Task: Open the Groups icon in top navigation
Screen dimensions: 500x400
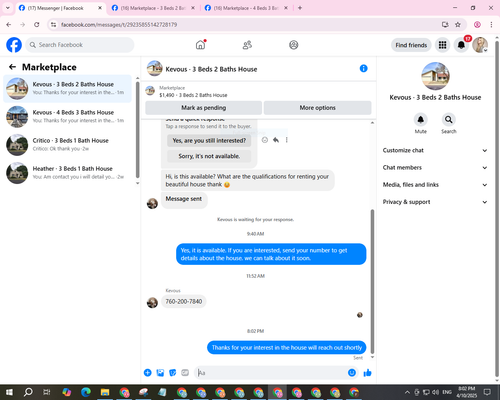Action: click(x=294, y=45)
